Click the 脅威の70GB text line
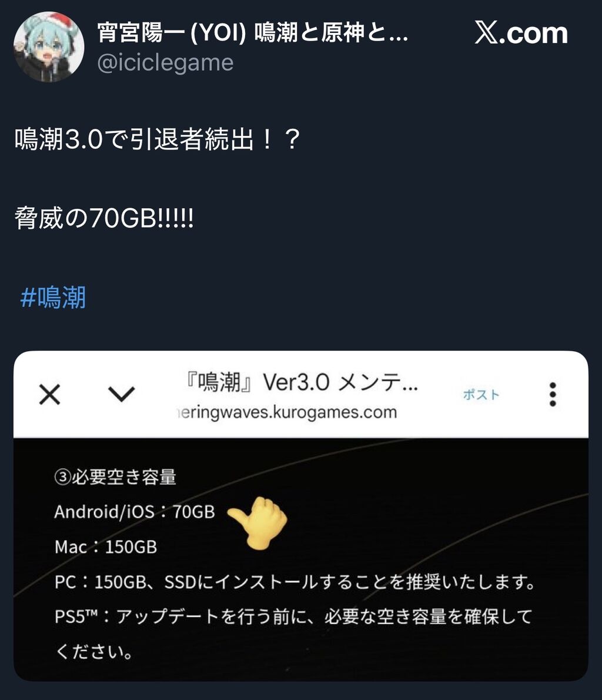This screenshot has width=602, height=700. (104, 218)
